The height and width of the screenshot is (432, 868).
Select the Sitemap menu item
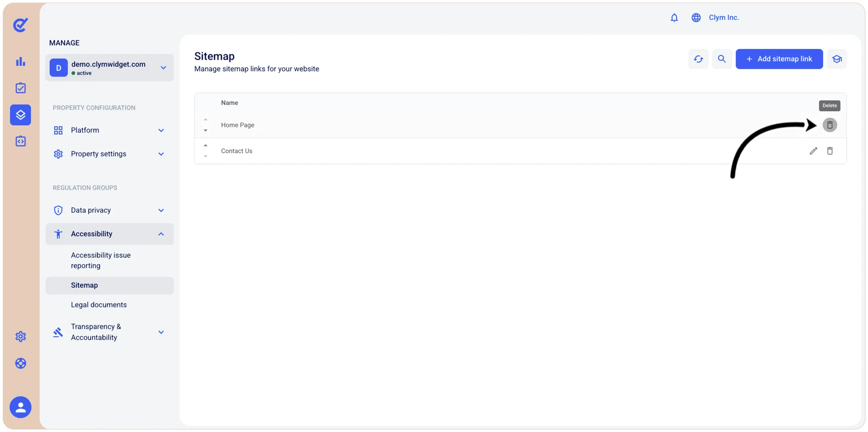click(x=110, y=285)
